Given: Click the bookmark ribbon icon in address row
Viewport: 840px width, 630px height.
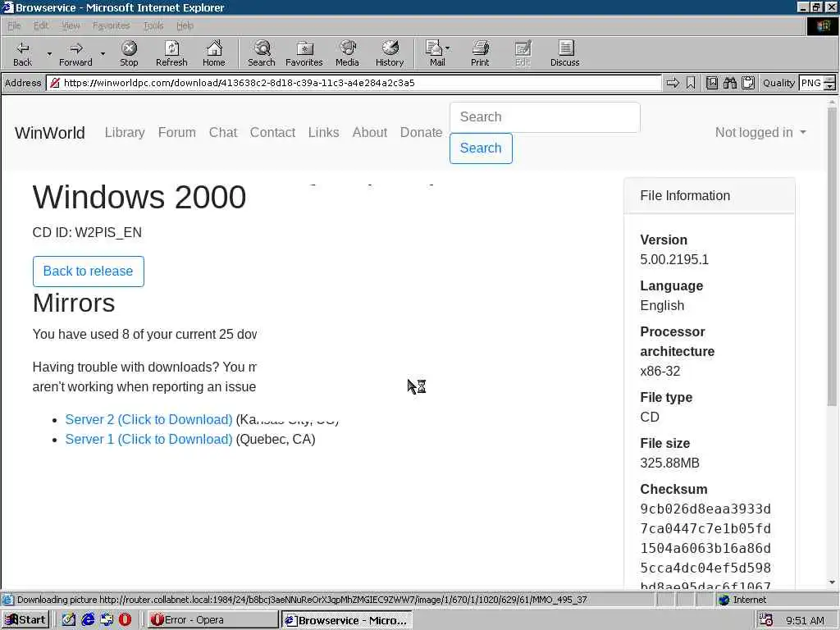Looking at the screenshot, I should [x=691, y=83].
